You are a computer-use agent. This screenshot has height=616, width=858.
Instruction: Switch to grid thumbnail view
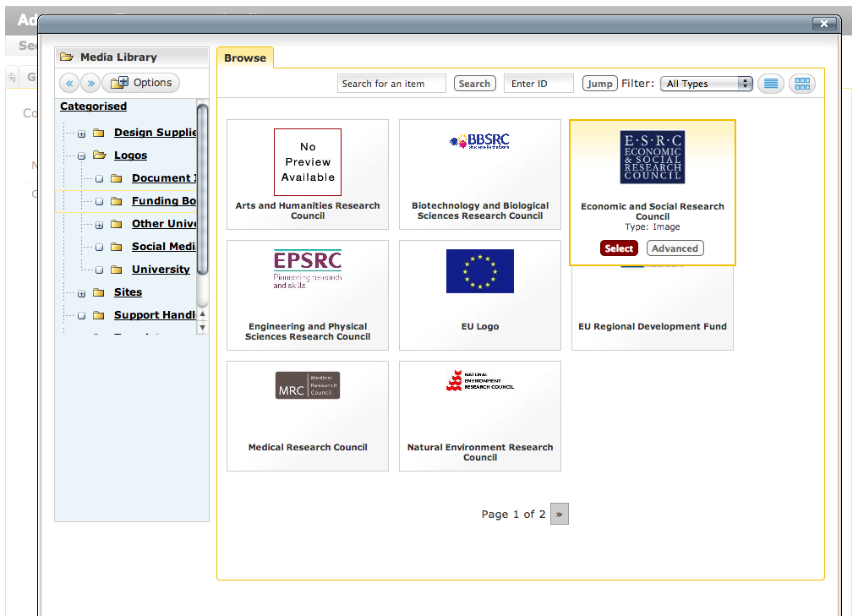802,84
